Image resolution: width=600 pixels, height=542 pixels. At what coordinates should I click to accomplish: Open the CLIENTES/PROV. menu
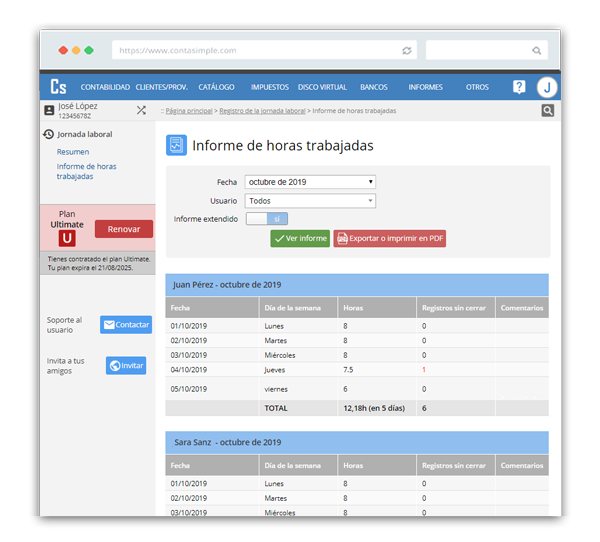click(161, 87)
